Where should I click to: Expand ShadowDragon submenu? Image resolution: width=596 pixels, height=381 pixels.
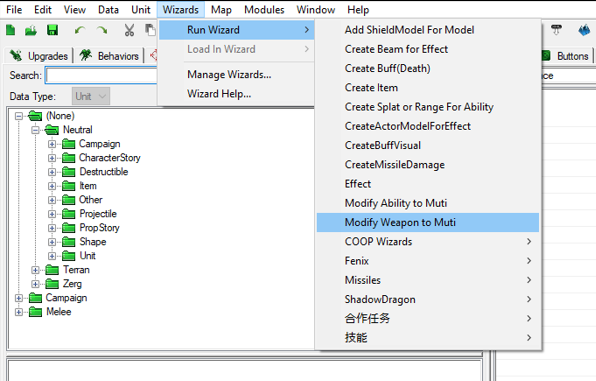click(428, 299)
